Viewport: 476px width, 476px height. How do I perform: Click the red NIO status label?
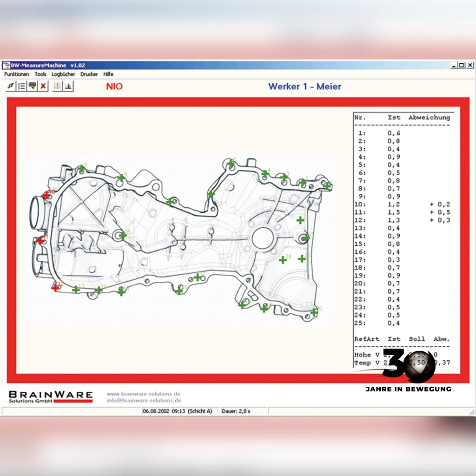(114, 86)
